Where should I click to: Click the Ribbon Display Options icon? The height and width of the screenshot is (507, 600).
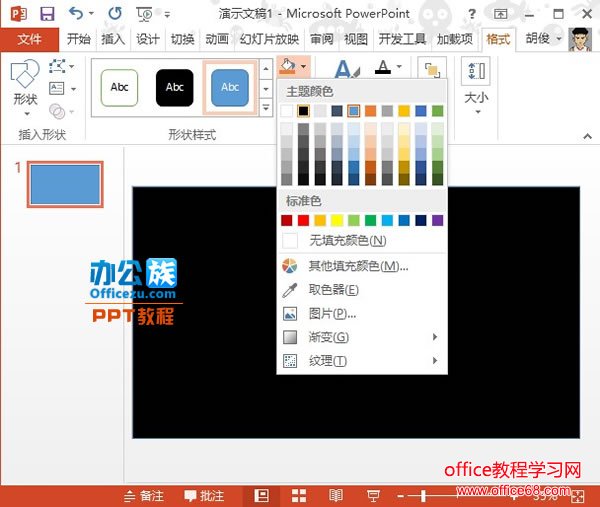click(501, 15)
